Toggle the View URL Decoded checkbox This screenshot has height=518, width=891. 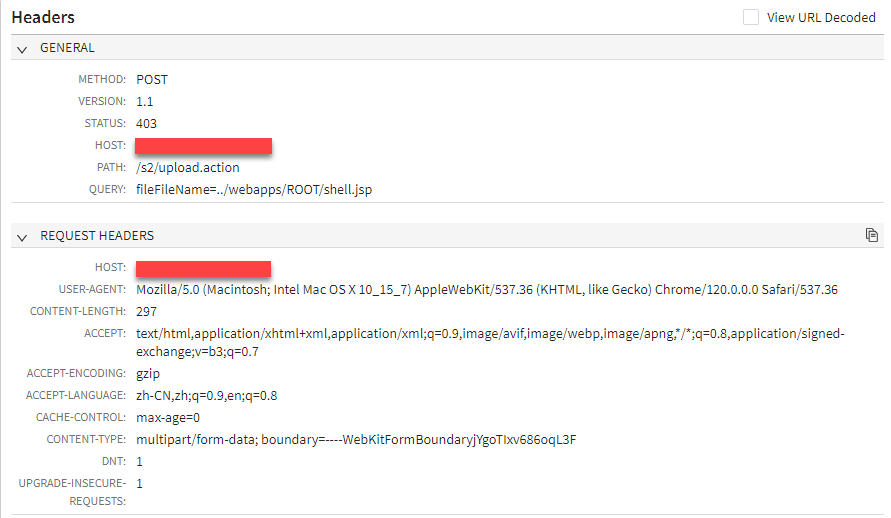(x=751, y=17)
